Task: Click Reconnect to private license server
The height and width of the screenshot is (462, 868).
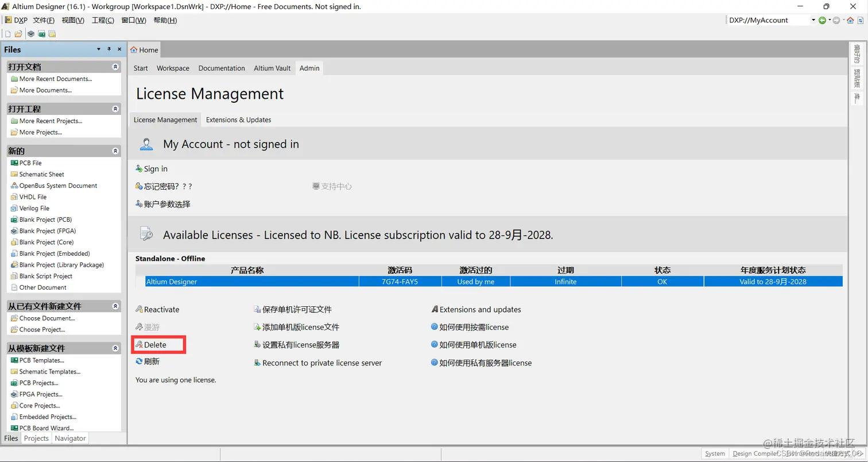Action: [x=318, y=363]
